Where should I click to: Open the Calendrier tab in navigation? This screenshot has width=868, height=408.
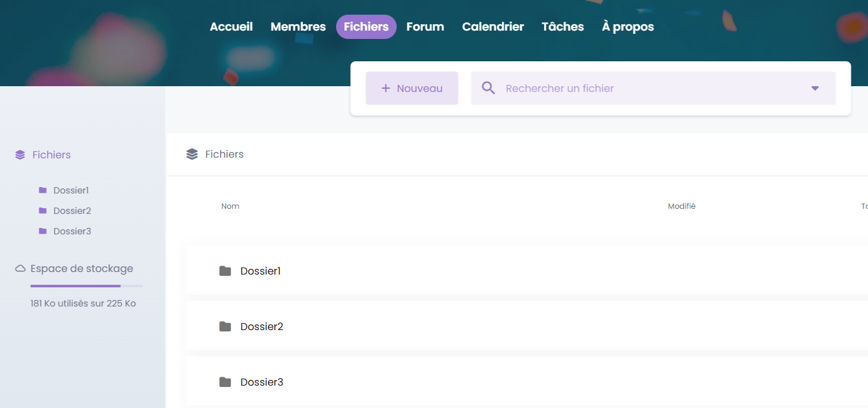492,27
